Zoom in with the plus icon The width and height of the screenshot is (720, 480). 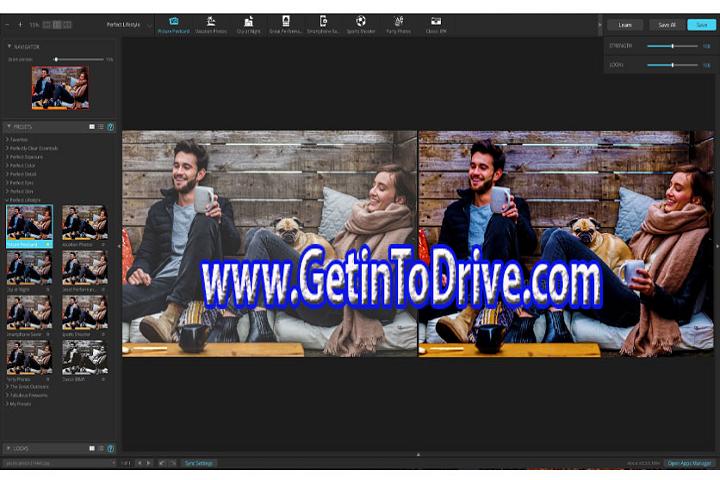pyautogui.click(x=20, y=25)
